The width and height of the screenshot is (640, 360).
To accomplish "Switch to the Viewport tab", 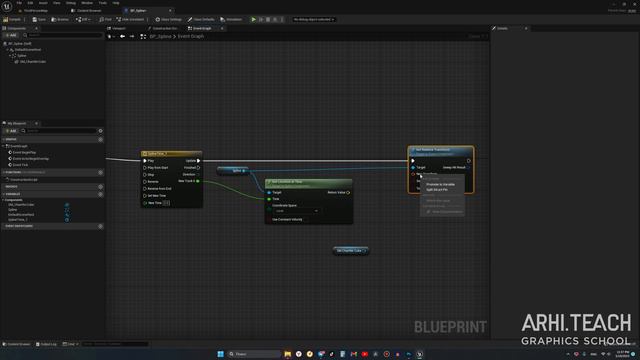I will (118, 28).
